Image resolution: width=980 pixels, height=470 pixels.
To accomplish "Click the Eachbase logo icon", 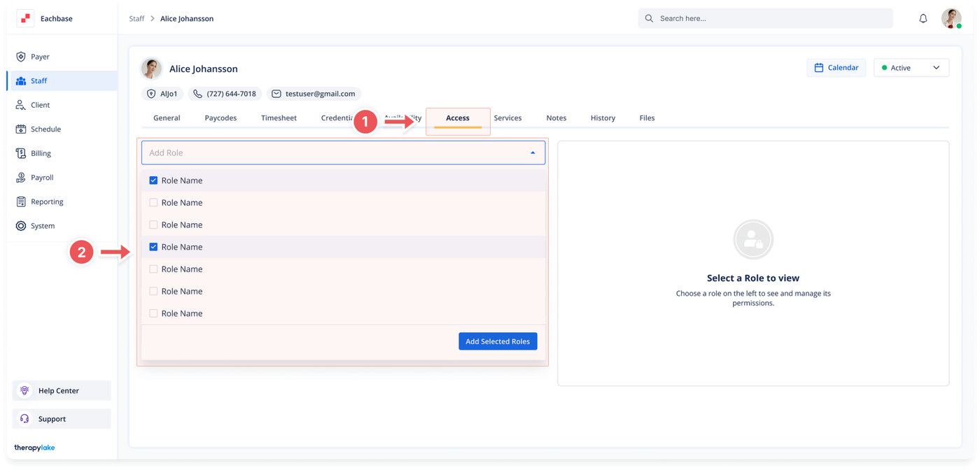I will click(25, 19).
